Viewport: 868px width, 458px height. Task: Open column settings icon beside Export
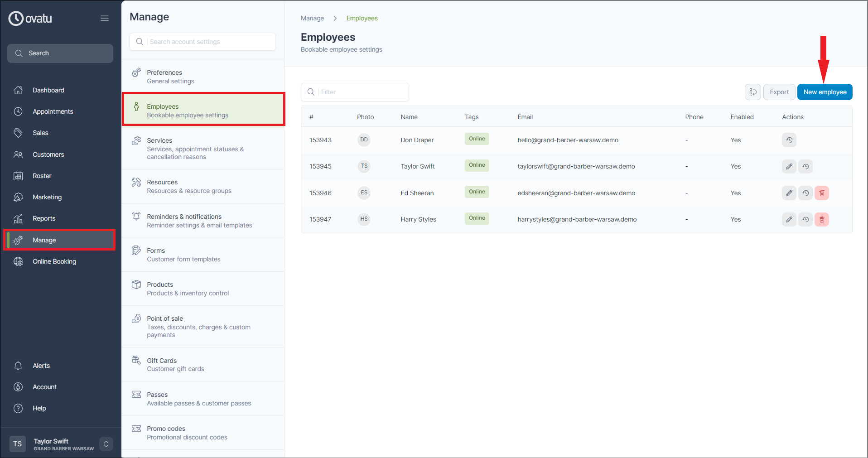coord(753,92)
